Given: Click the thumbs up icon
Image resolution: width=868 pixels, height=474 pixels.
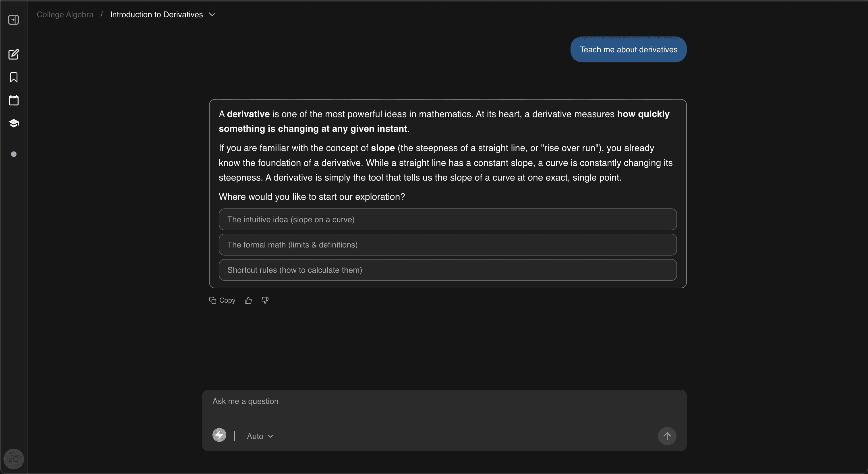Looking at the screenshot, I should pos(248,300).
